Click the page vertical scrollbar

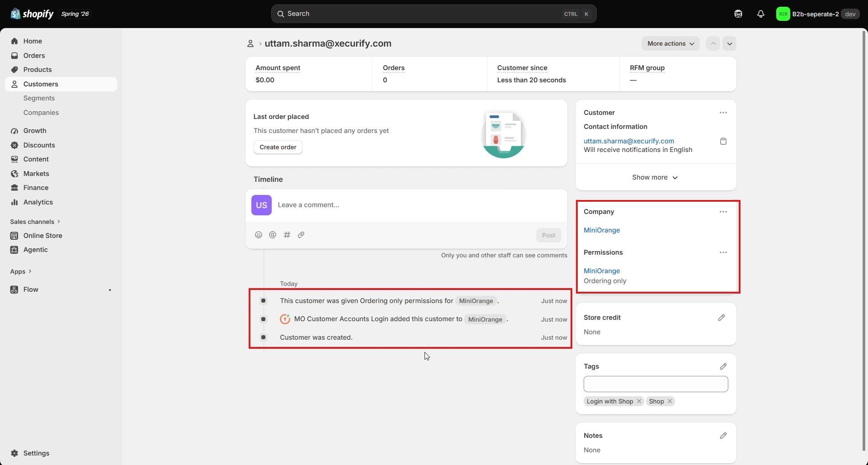coord(864,241)
